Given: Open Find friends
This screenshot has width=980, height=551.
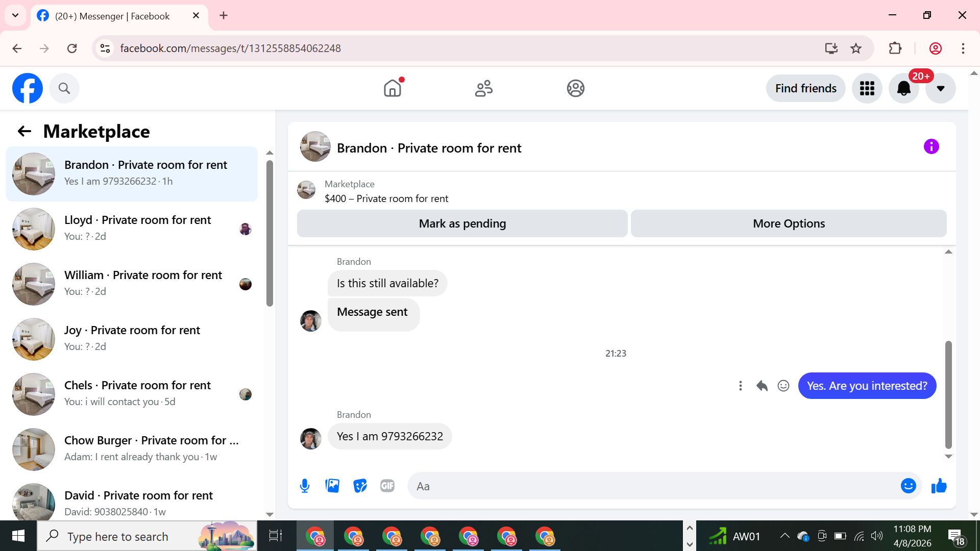Looking at the screenshot, I should (x=805, y=88).
